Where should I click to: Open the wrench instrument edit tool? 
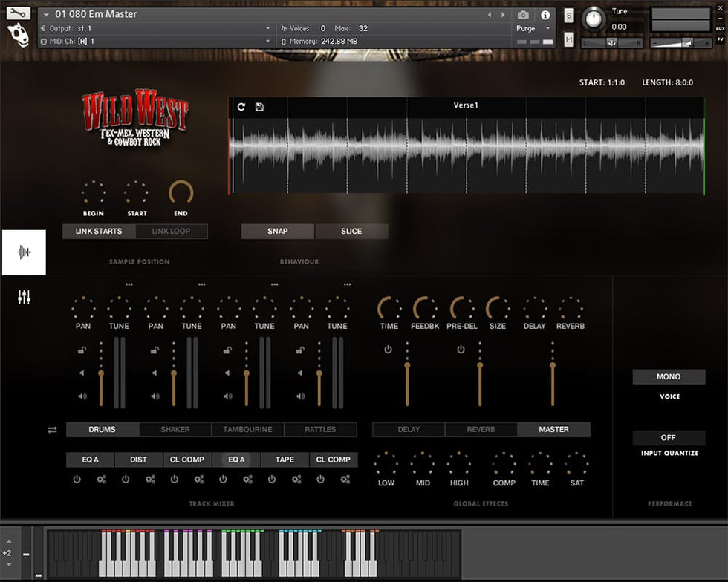[x=19, y=13]
